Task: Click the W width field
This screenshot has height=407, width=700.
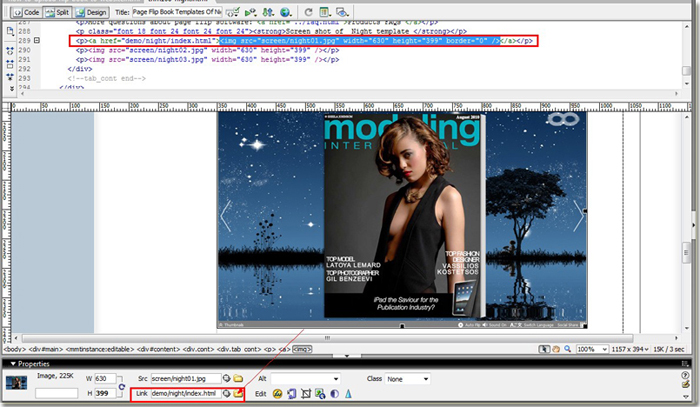Action: point(105,379)
